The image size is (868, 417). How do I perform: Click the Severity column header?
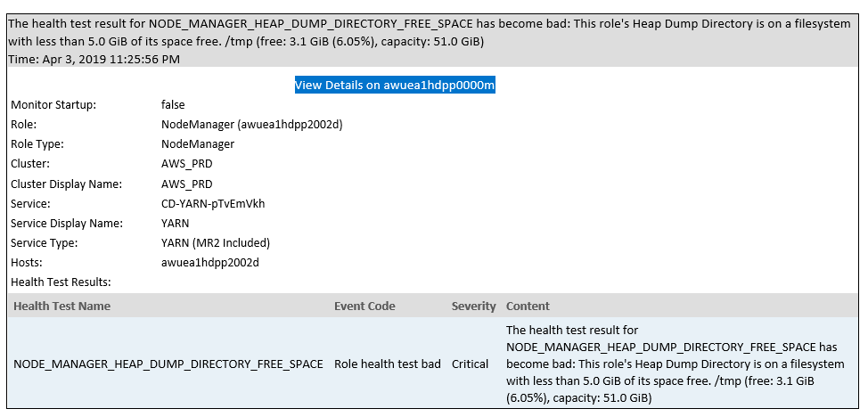point(473,307)
